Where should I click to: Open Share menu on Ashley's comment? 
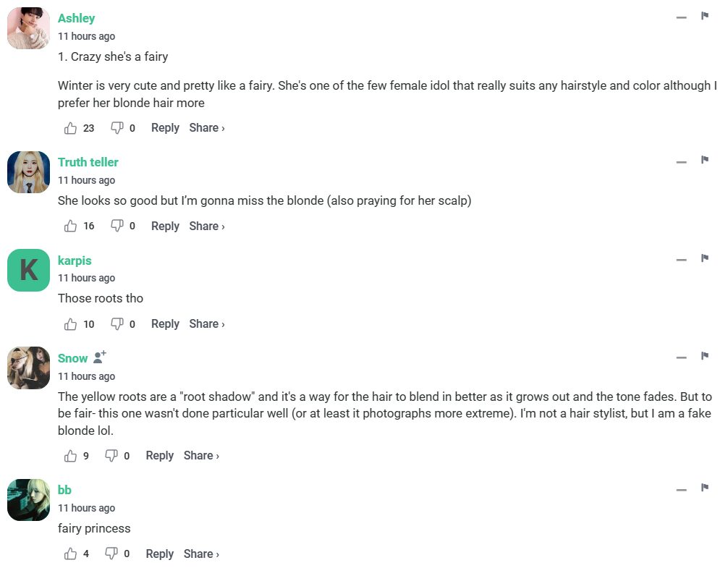(x=207, y=128)
